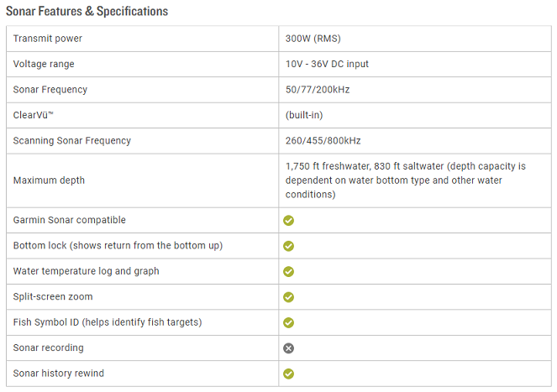
Task: Select the Sonar Frequency row label
Action: (50, 90)
